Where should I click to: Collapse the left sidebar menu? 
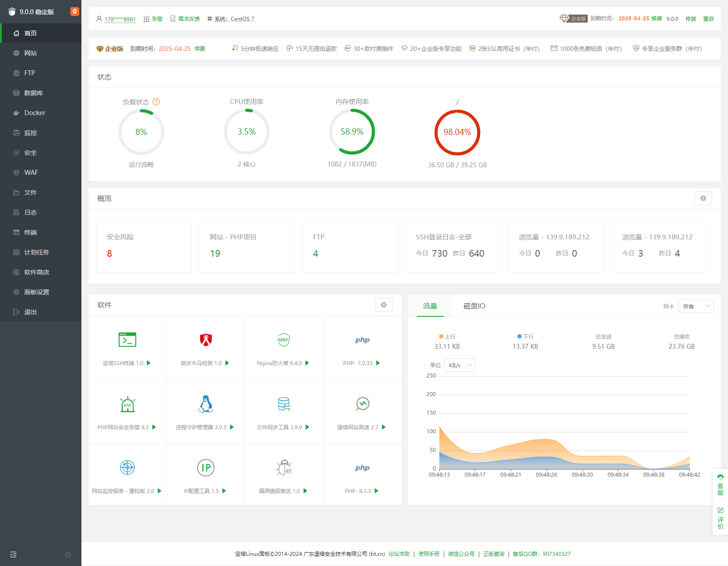[13, 554]
